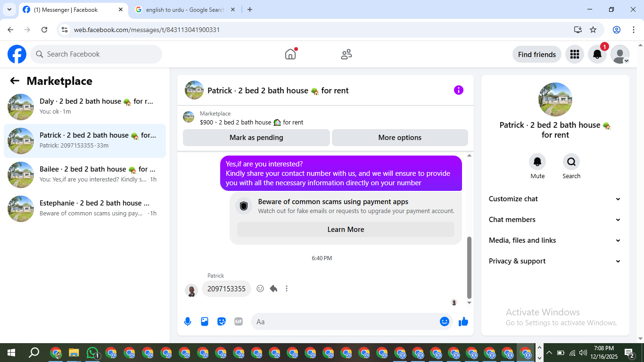Open Chrome three-dot menu
Viewport: 644px width, 362px height.
point(633,30)
